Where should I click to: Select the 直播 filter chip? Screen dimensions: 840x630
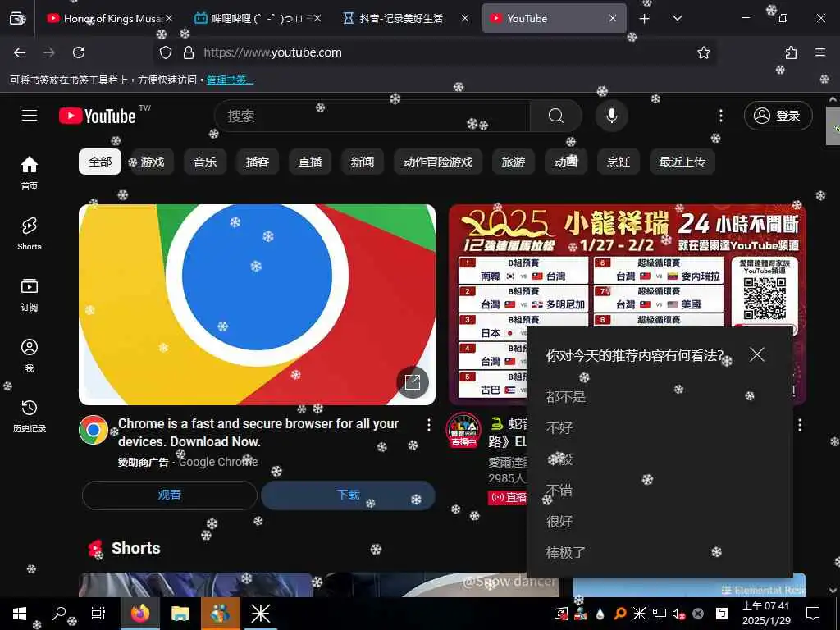[x=309, y=162]
